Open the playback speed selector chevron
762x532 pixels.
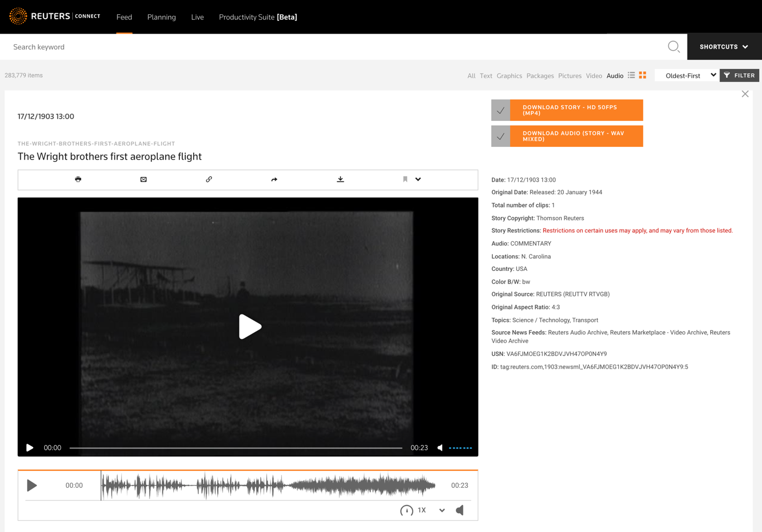[x=441, y=510]
